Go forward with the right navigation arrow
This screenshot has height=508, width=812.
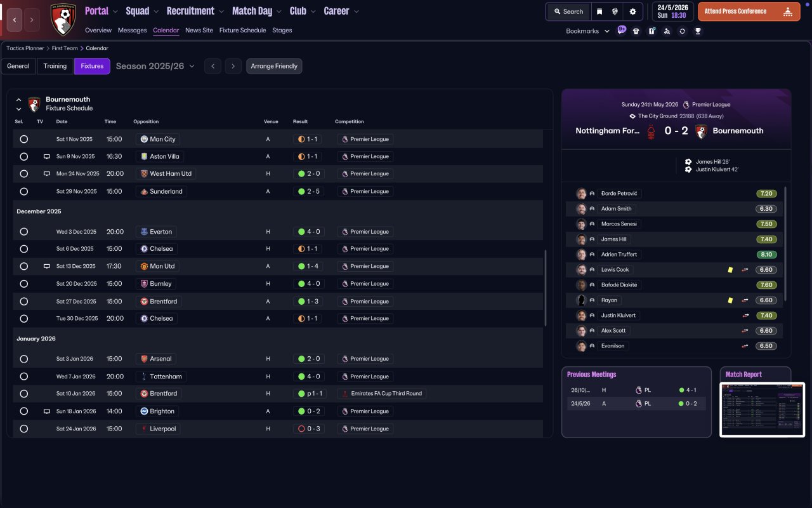[32, 20]
